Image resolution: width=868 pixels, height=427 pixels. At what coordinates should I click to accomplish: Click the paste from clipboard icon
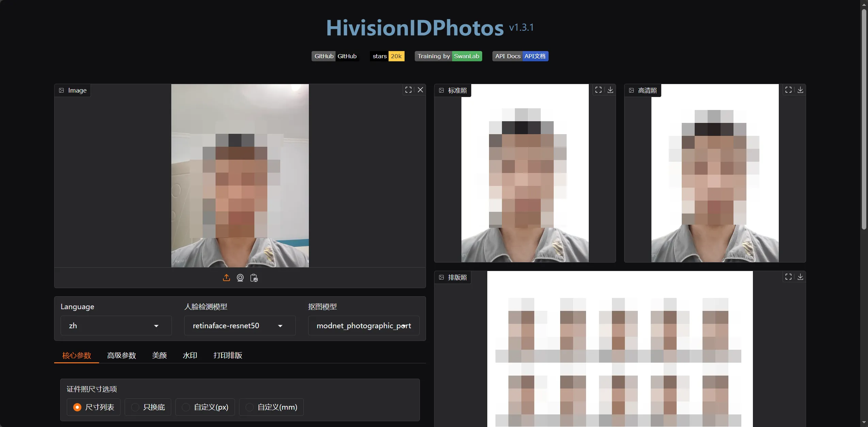click(254, 278)
